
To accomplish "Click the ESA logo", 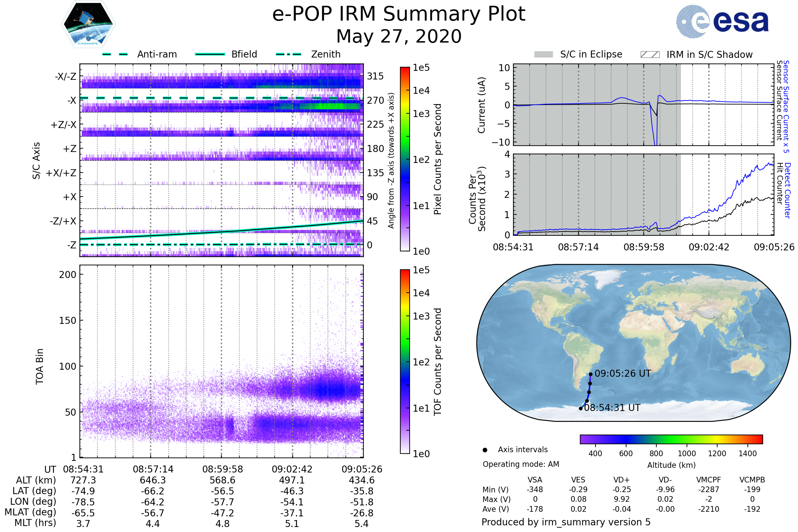I will tap(722, 21).
